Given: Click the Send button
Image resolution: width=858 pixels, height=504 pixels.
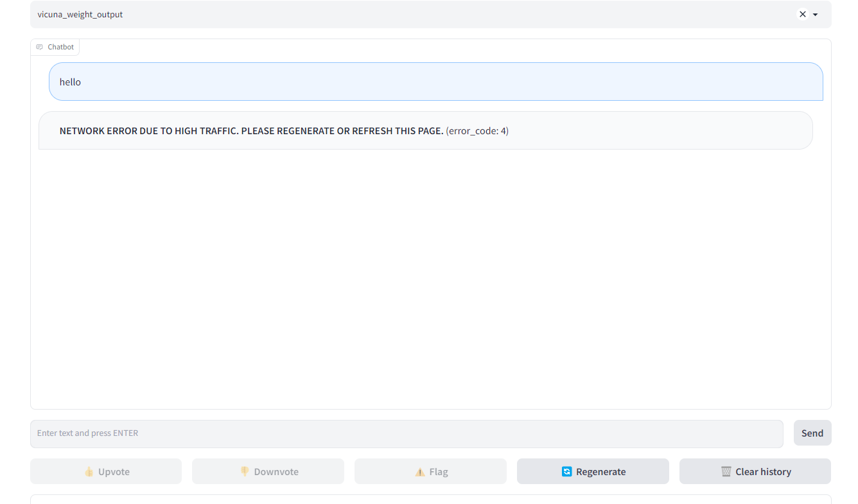Looking at the screenshot, I should (812, 433).
